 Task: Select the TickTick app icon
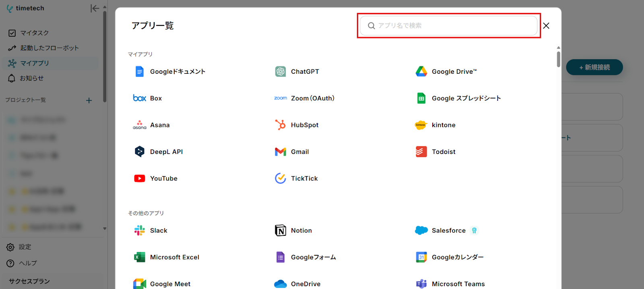pyautogui.click(x=281, y=179)
